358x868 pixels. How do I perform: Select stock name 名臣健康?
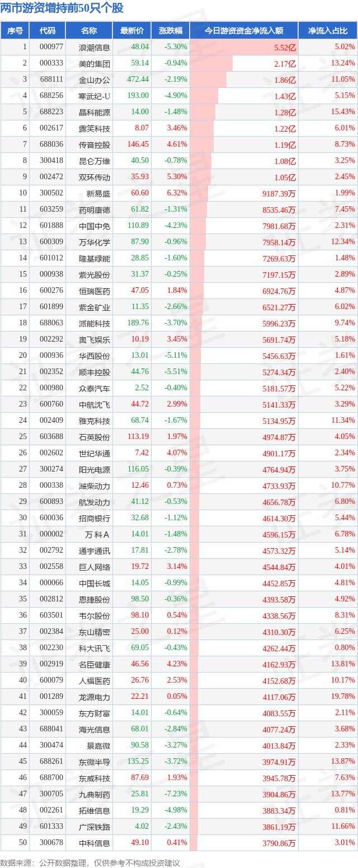point(95,665)
